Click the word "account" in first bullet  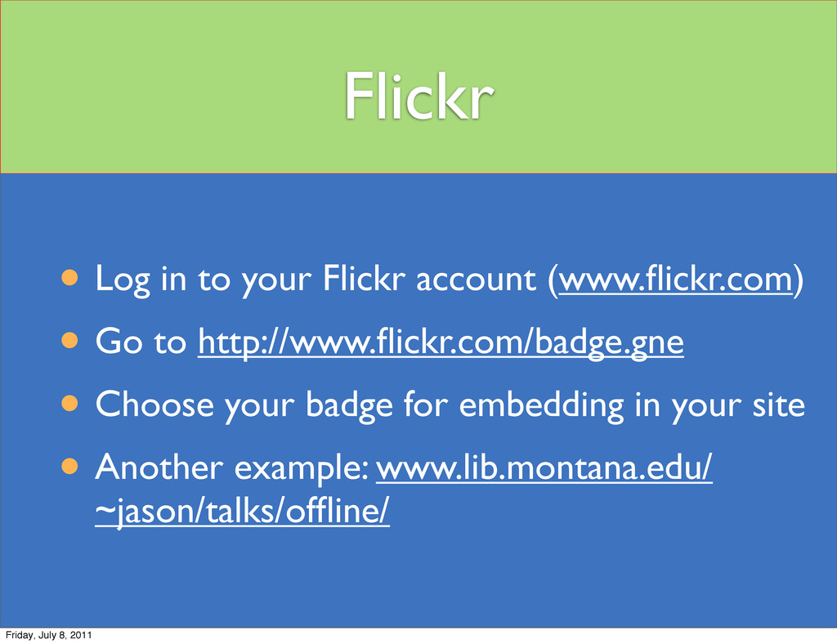(x=476, y=279)
